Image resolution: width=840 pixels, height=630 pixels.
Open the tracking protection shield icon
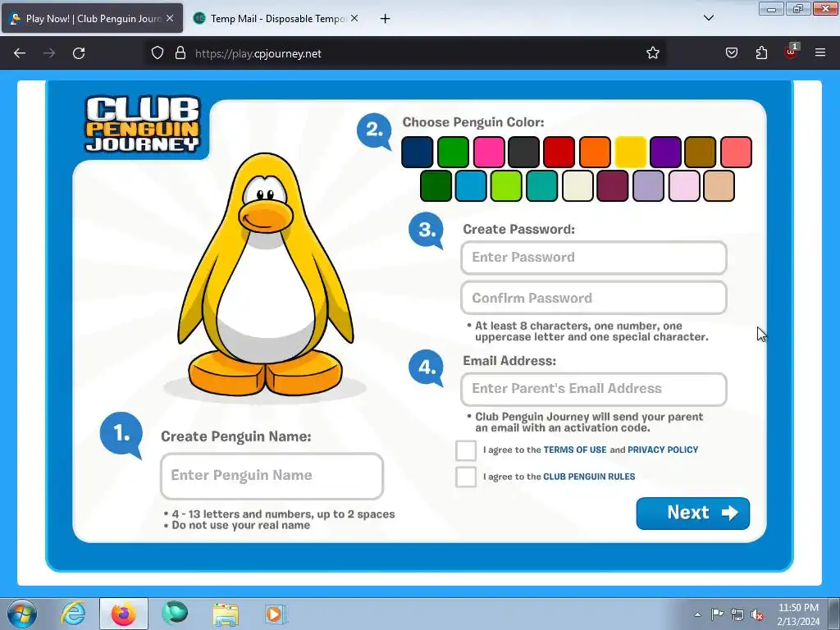coord(157,53)
